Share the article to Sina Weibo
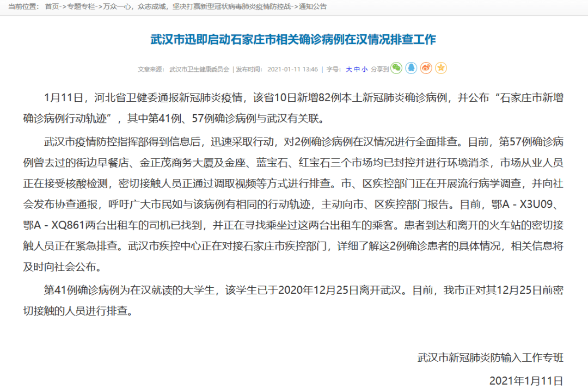 426,68
